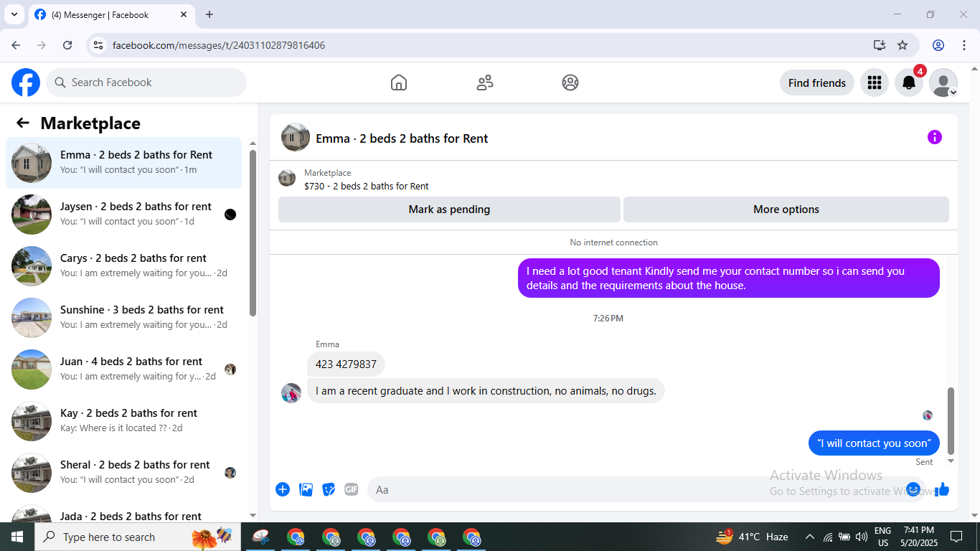Open the volume icon in system tray
The image size is (980, 551).
coord(862,537)
